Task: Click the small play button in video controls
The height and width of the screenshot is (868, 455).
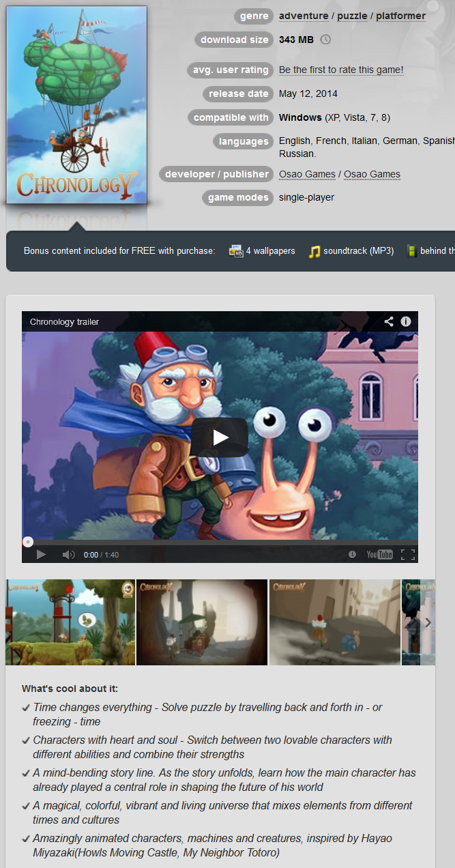Action: (41, 555)
